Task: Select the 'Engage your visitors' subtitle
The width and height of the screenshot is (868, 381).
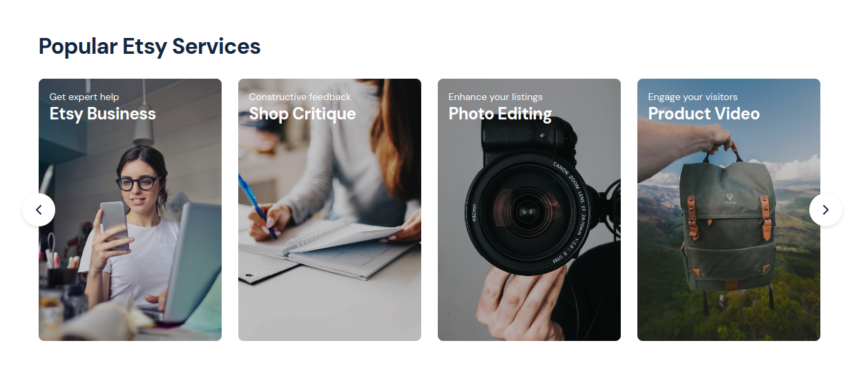Action: click(693, 97)
